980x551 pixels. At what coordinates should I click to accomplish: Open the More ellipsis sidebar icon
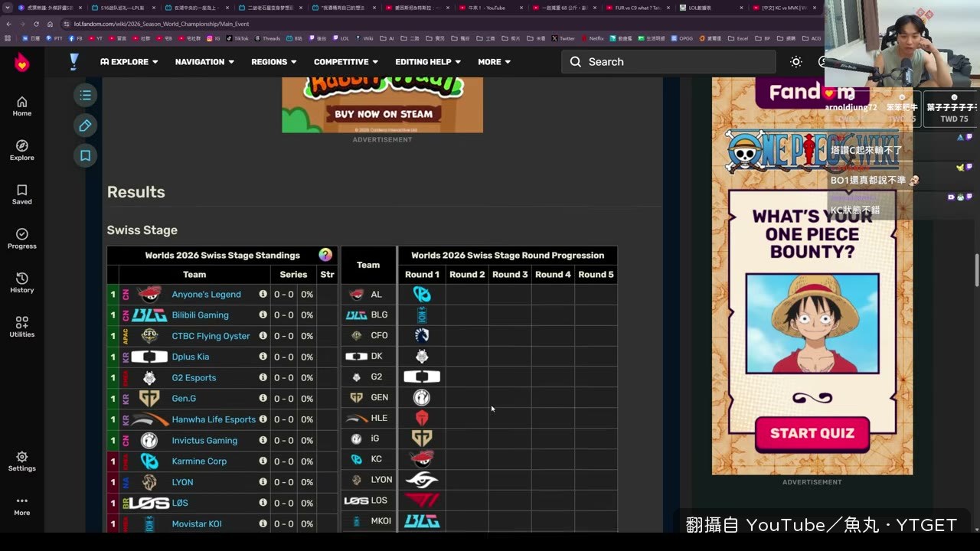(x=21, y=505)
